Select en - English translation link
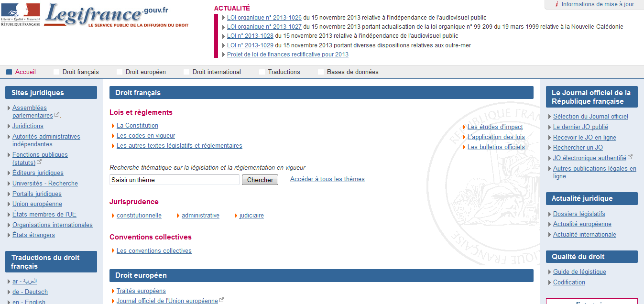This screenshot has height=304, width=644. (29, 301)
